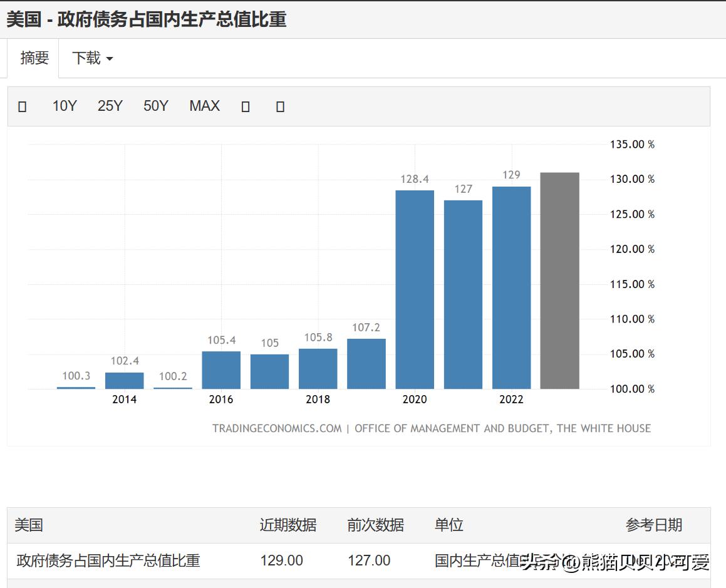Image resolution: width=726 pixels, height=588 pixels.
Task: Open 政府债务占国内生产总值比重 link in table
Action: pyautogui.click(x=108, y=560)
